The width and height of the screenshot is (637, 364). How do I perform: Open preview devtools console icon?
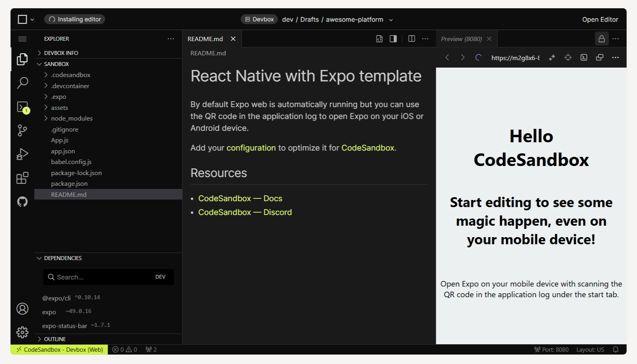pyautogui.click(x=584, y=58)
